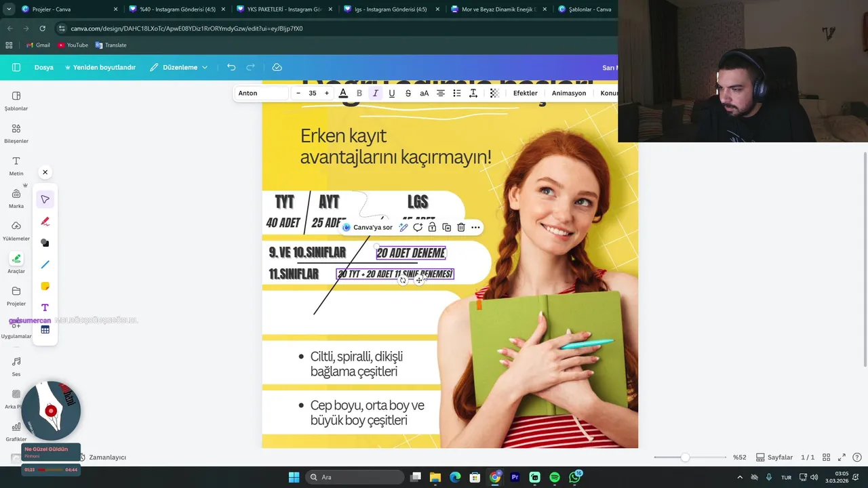Choose the select pointer tool
The width and height of the screenshot is (868, 488).
pyautogui.click(x=45, y=199)
